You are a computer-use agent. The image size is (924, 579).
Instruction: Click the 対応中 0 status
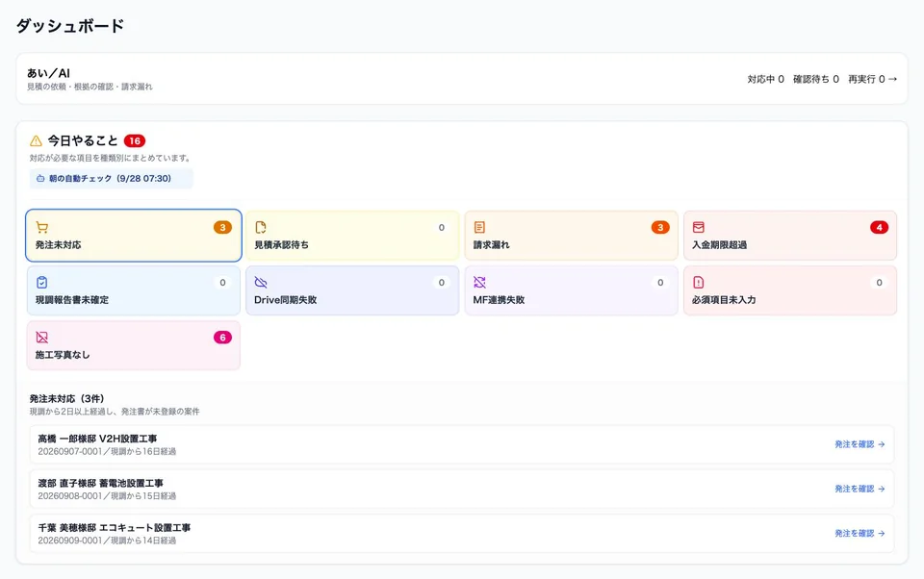point(765,79)
